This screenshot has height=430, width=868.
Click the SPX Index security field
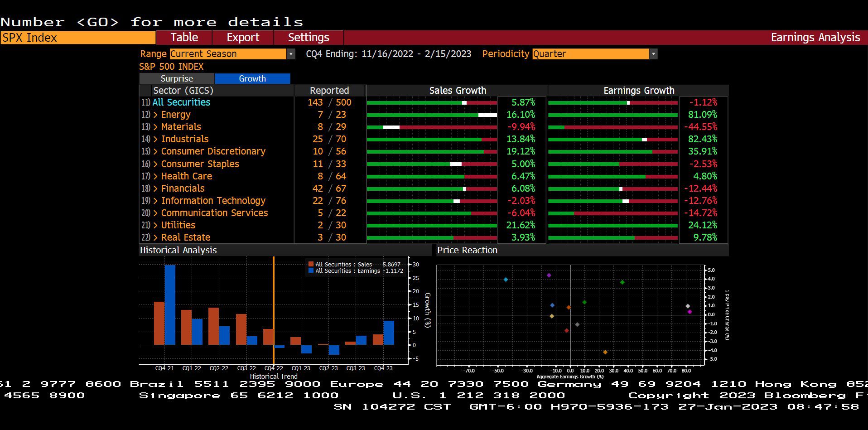pyautogui.click(x=78, y=38)
